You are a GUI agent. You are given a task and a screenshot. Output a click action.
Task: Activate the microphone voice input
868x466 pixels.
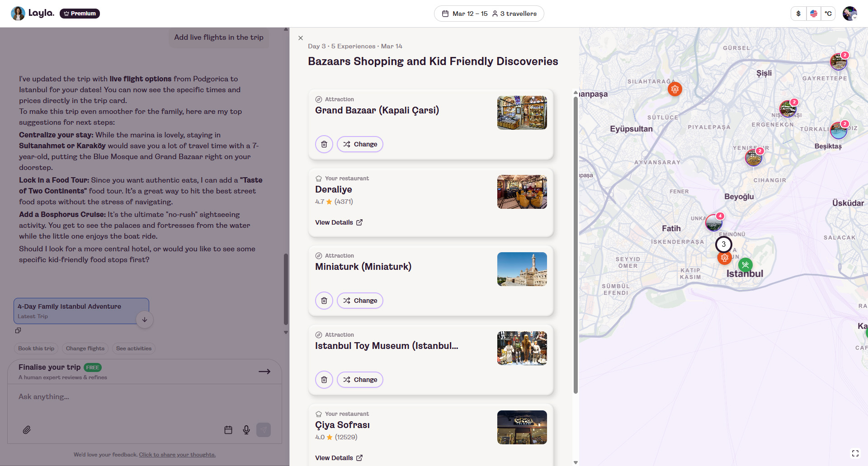(x=246, y=430)
